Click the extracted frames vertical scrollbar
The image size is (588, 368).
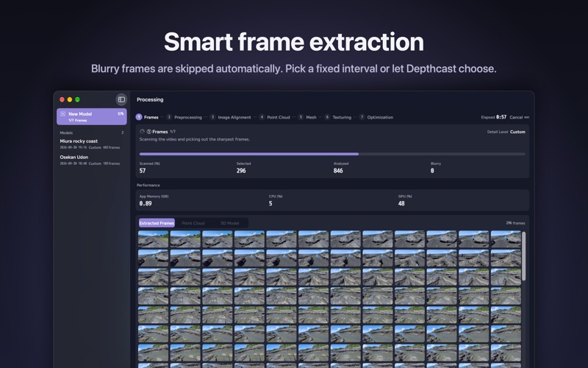point(523,255)
